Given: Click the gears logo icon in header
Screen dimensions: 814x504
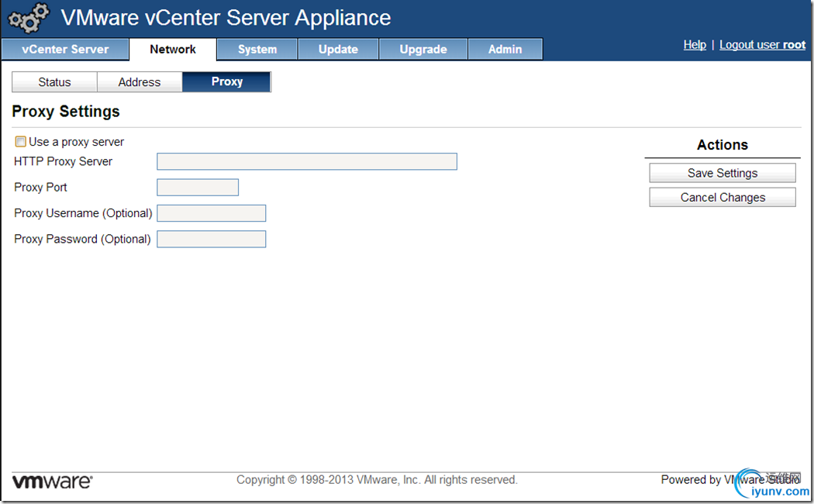Looking at the screenshot, I should tap(29, 18).
